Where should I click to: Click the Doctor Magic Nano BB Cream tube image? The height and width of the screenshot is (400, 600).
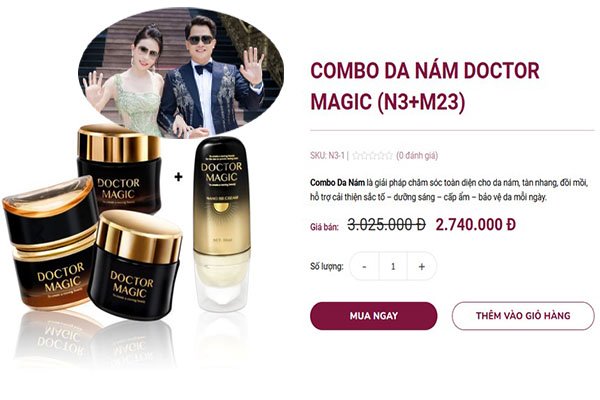click(x=222, y=224)
